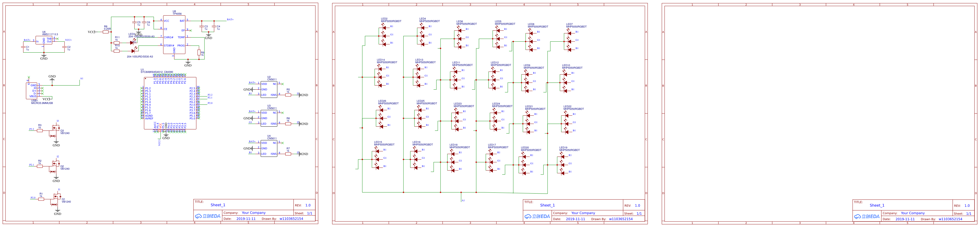The width and height of the screenshot is (980, 227).
Task: Select the C2 capacitor symbol
Action: 64,47
